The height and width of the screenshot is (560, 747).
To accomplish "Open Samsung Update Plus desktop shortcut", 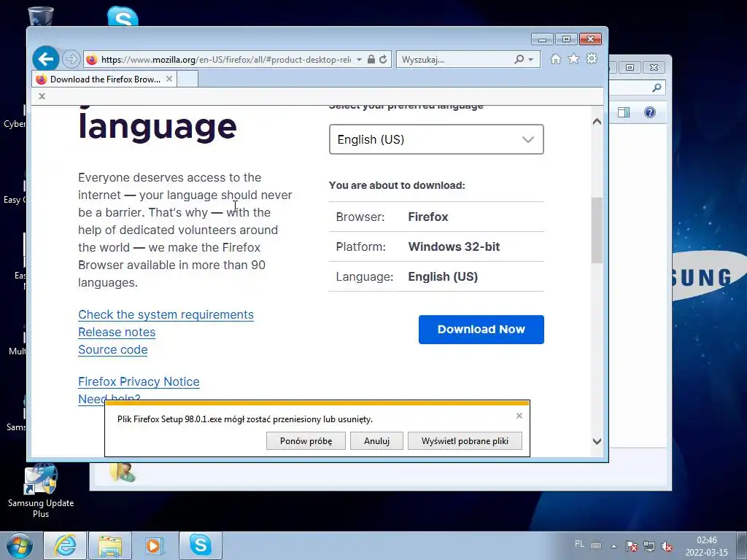I will [41, 491].
